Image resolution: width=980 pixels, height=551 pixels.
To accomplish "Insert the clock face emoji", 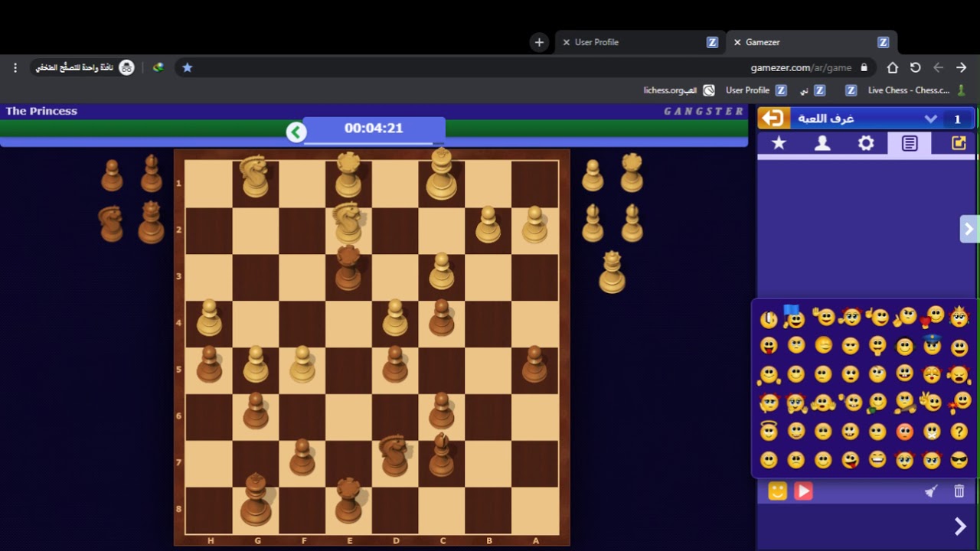I will pos(769,318).
